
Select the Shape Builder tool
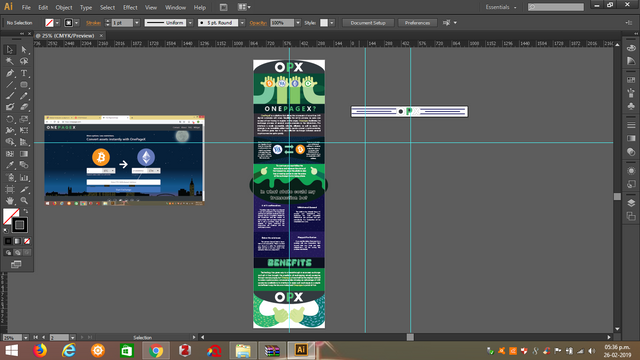tap(10, 142)
